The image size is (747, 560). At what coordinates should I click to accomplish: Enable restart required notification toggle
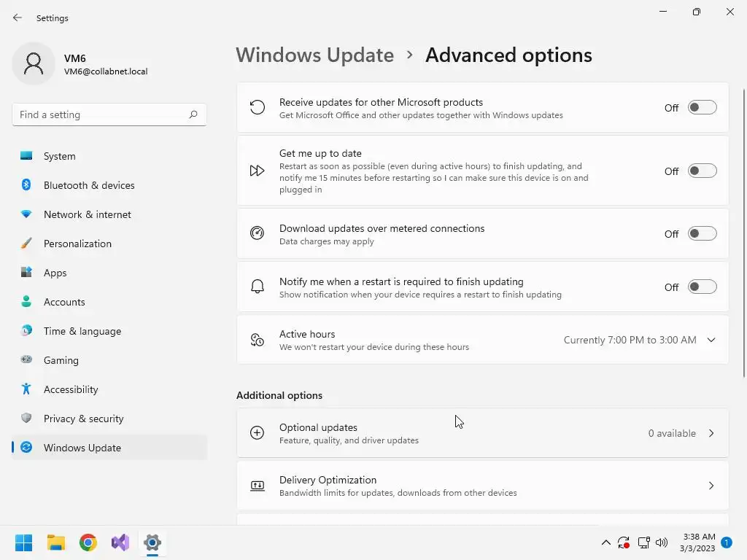(x=702, y=287)
